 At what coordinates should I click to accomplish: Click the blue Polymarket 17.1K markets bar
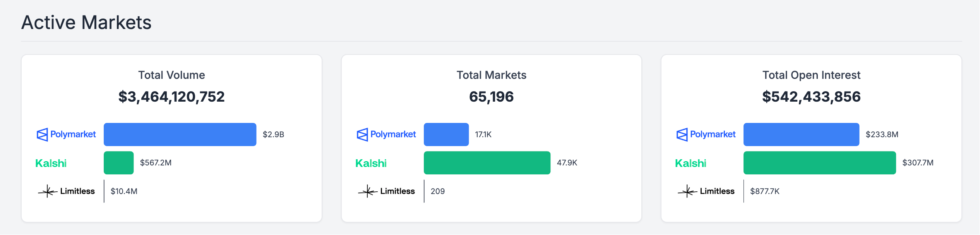click(x=446, y=135)
